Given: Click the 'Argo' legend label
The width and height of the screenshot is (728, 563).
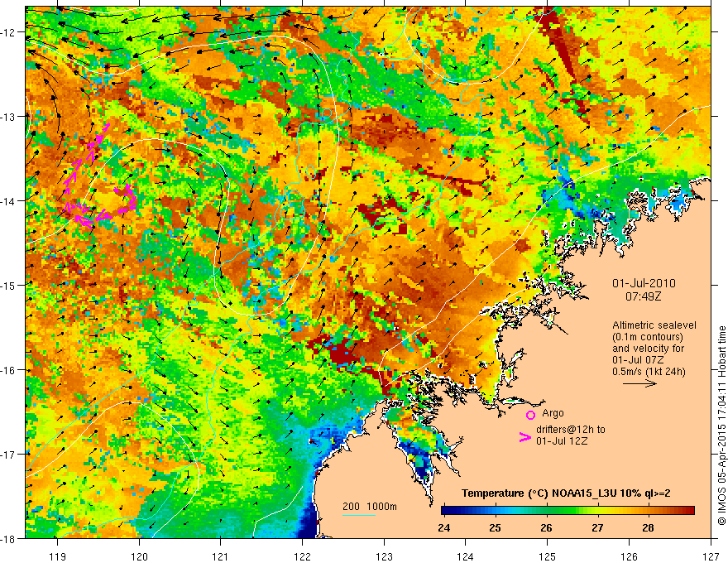Looking at the screenshot, I should [553, 413].
